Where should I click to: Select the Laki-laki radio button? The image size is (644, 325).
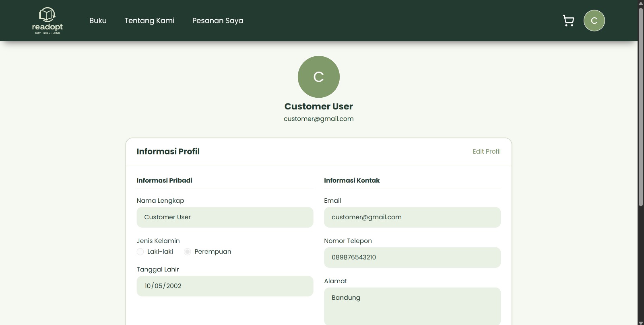tap(140, 252)
